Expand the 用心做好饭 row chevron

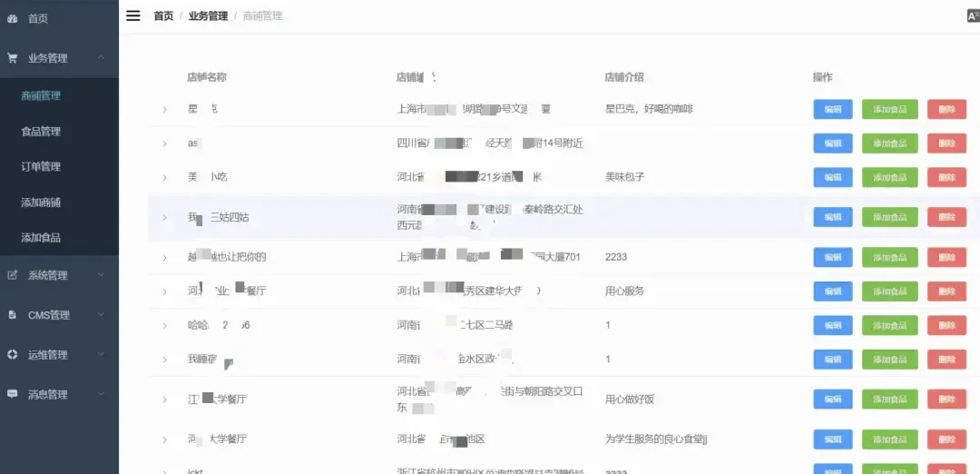pyautogui.click(x=165, y=400)
